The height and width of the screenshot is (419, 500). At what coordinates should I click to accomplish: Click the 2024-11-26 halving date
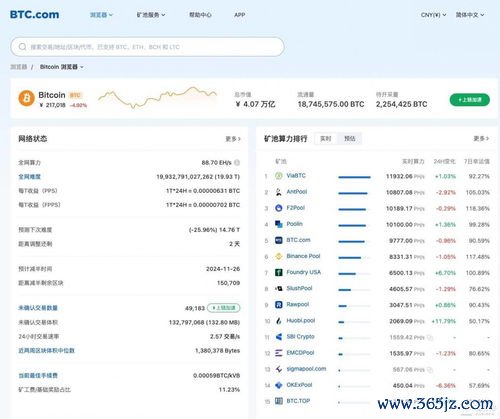pos(223,269)
